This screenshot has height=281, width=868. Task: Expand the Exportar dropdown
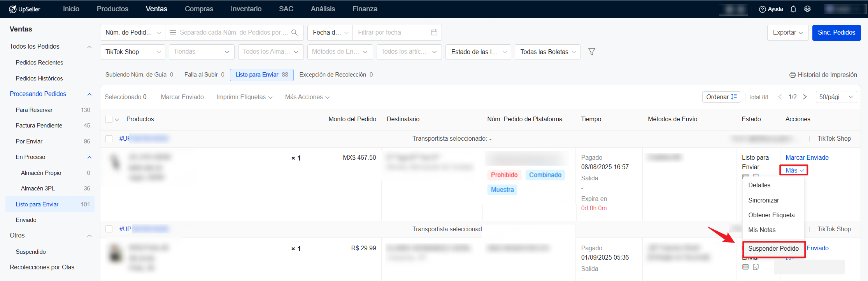click(x=787, y=33)
